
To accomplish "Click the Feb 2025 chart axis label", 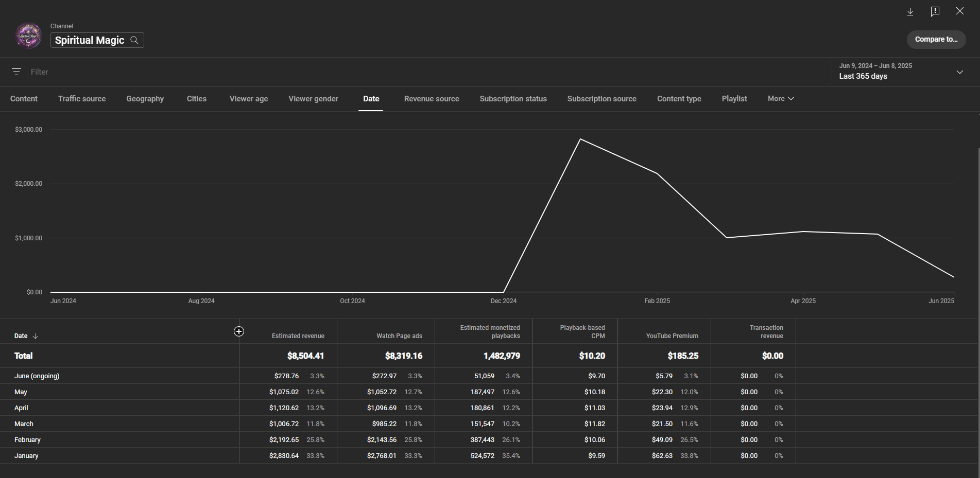I will [657, 301].
